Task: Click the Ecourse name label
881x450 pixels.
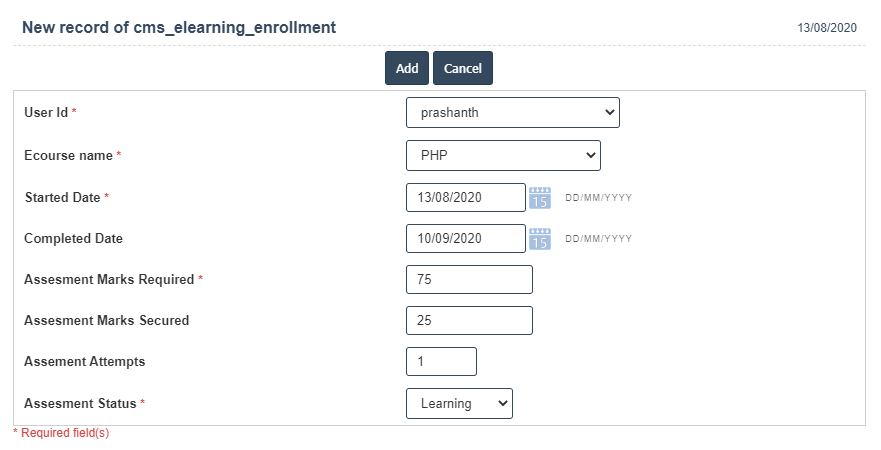Action: pyautogui.click(x=68, y=156)
